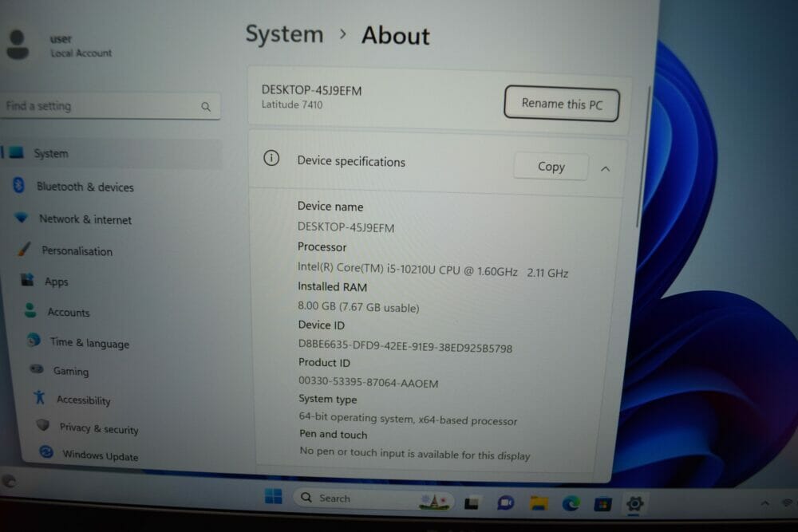Copy the device specifications
The width and height of the screenshot is (798, 532).
[x=551, y=167]
